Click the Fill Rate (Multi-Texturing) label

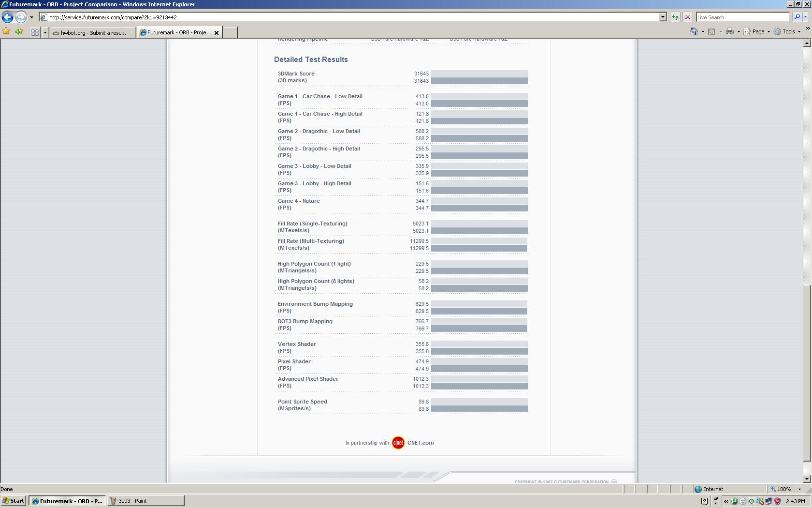[311, 241]
